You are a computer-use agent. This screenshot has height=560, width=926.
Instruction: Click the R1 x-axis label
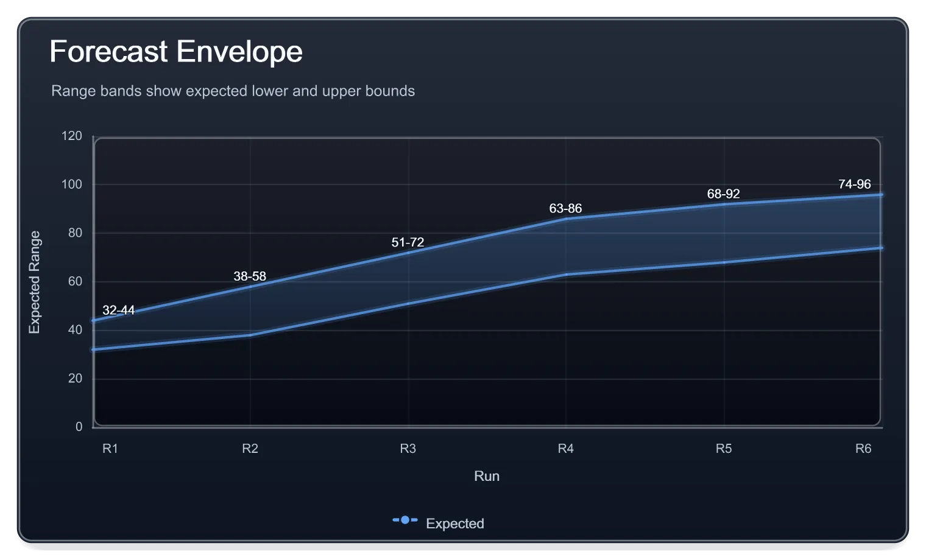(x=110, y=449)
